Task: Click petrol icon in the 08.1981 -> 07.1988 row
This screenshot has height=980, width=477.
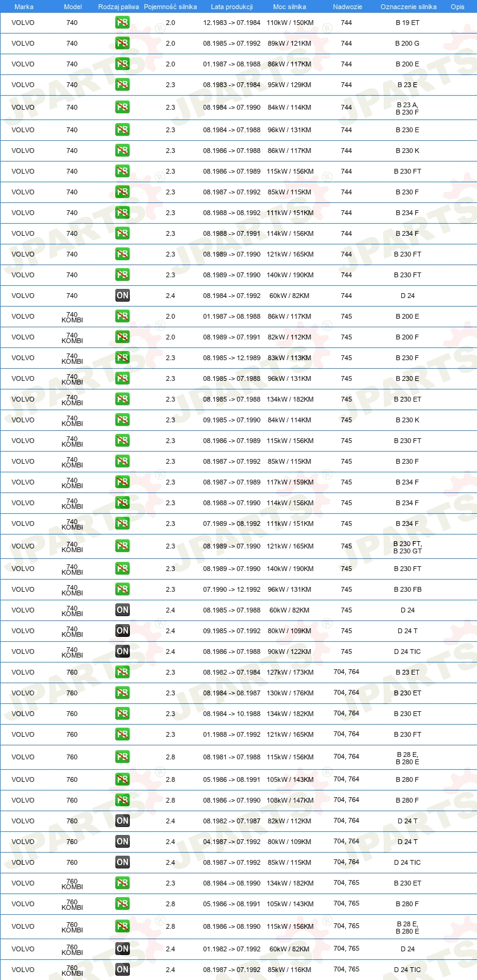Action: (x=123, y=757)
